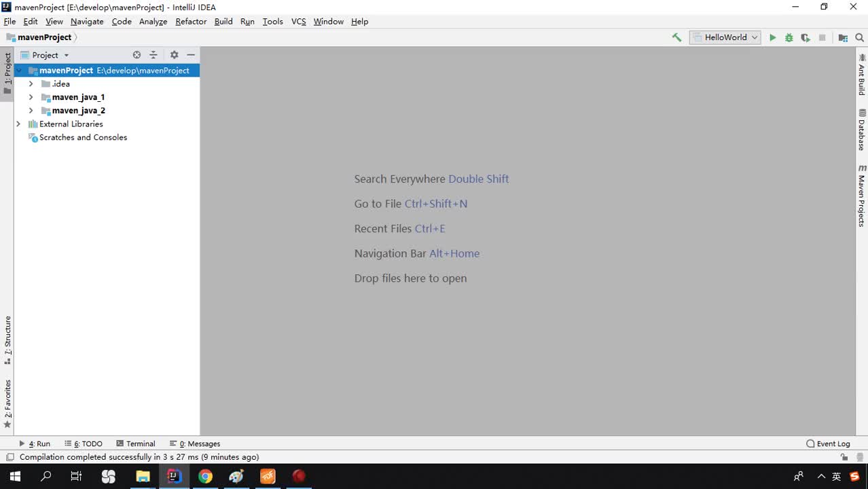Click the lock icon in the status bar

[844, 457]
